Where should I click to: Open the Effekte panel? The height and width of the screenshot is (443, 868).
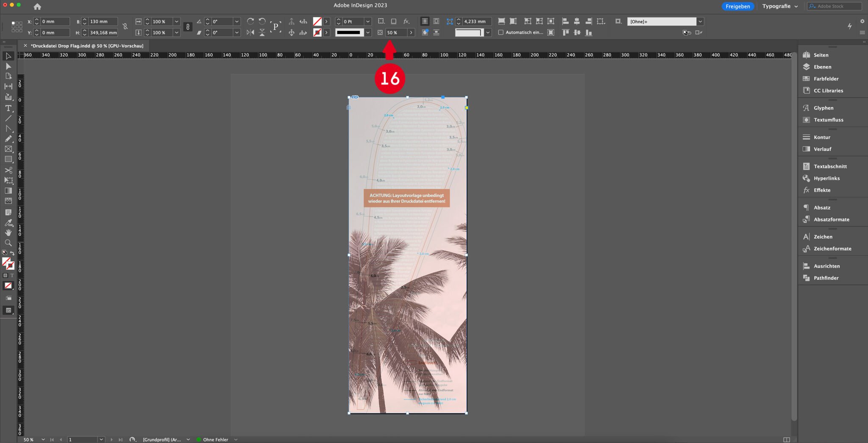click(x=822, y=190)
